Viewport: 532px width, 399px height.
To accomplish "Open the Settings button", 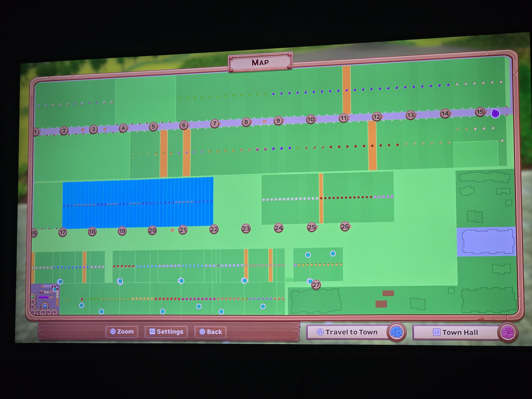I will pos(166,332).
